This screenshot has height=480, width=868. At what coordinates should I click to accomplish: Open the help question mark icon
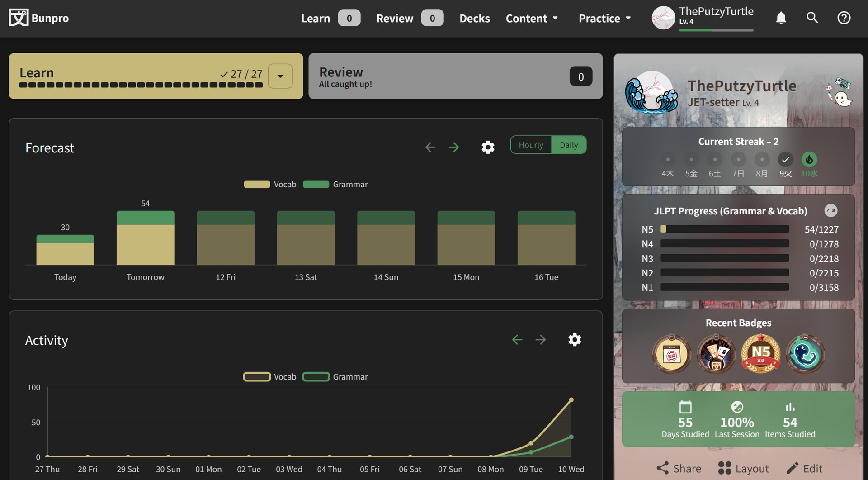[844, 18]
